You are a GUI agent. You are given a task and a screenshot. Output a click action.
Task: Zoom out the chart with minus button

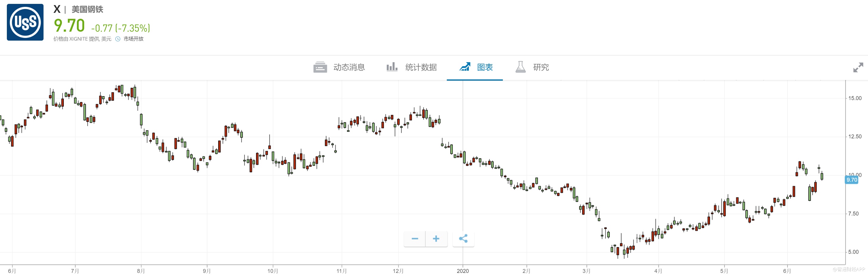(414, 239)
